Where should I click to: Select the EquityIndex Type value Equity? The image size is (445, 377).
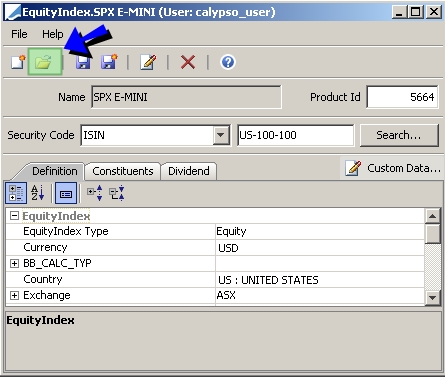coord(320,231)
